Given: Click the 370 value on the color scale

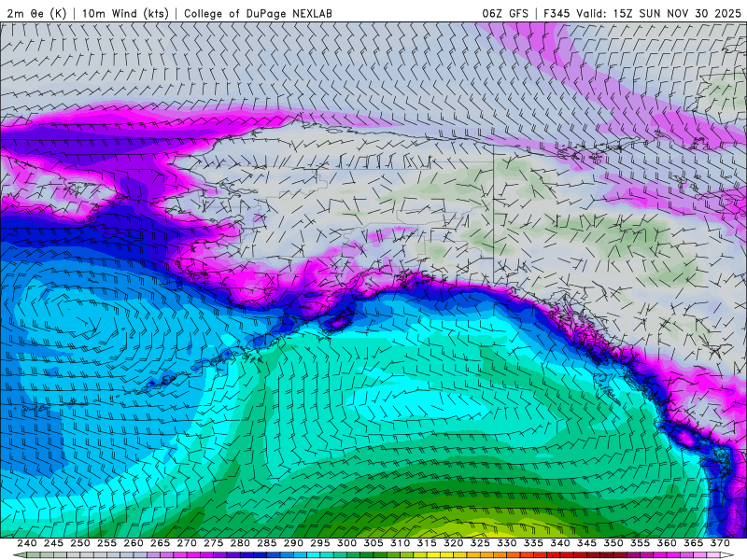Looking at the screenshot, I should tap(720, 543).
